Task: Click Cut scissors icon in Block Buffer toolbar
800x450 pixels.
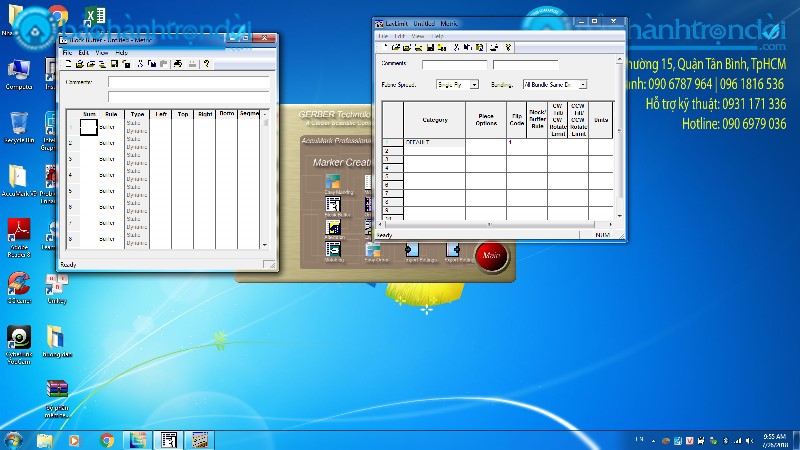Action: click(x=140, y=64)
